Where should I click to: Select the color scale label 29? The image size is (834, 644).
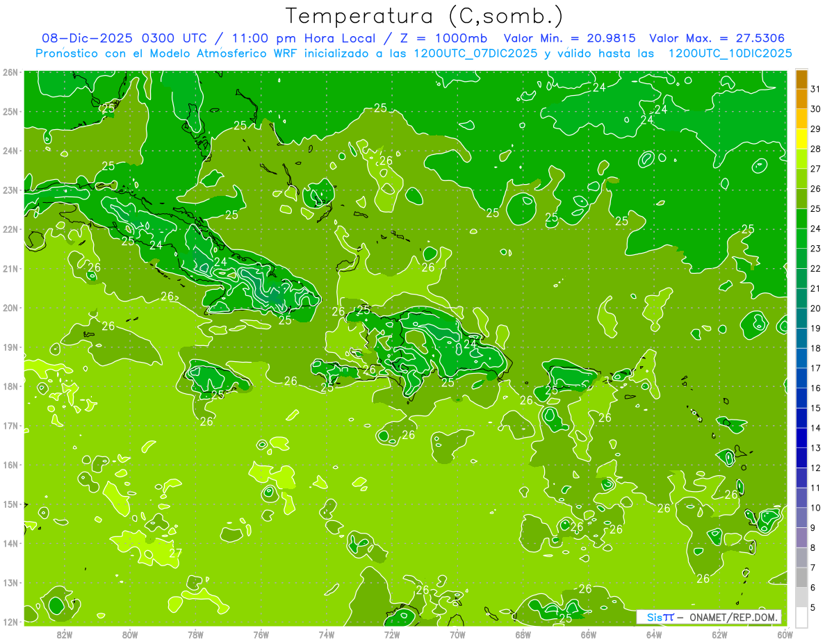click(x=816, y=129)
